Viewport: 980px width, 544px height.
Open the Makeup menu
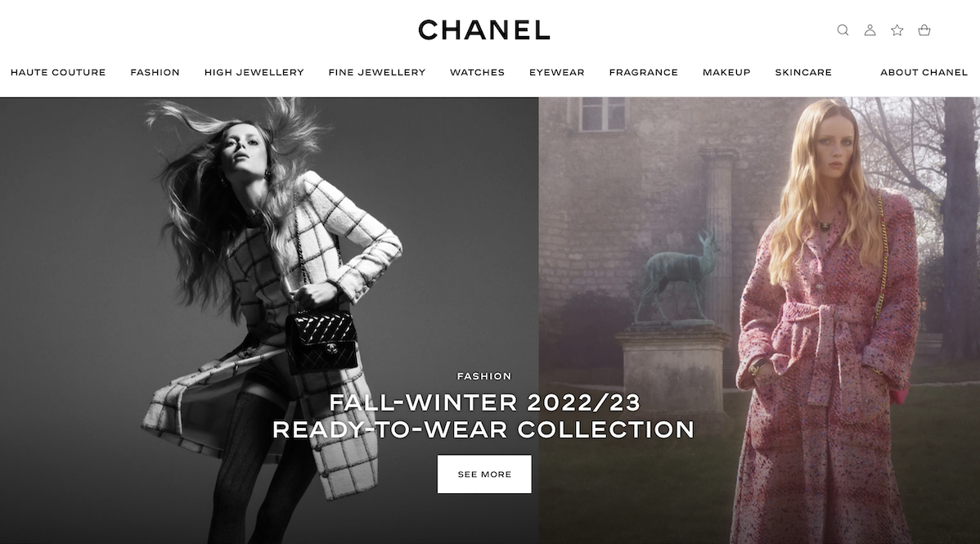coord(726,73)
